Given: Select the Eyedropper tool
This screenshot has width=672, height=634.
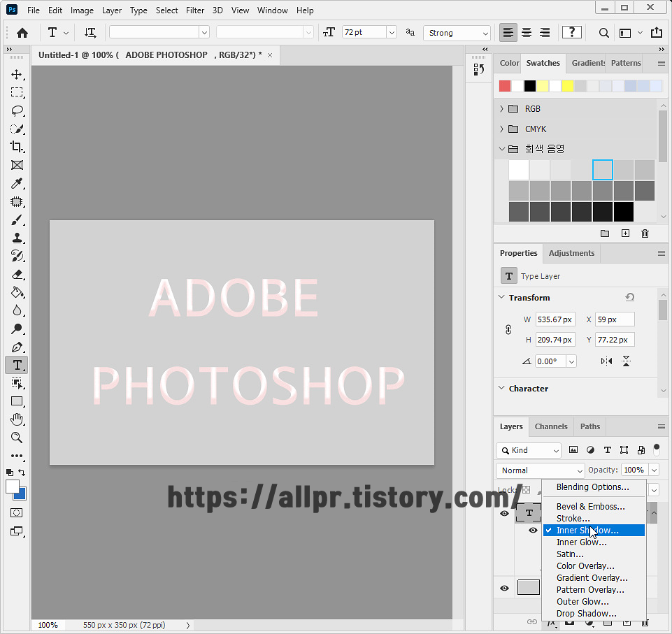Looking at the screenshot, I should (x=17, y=183).
